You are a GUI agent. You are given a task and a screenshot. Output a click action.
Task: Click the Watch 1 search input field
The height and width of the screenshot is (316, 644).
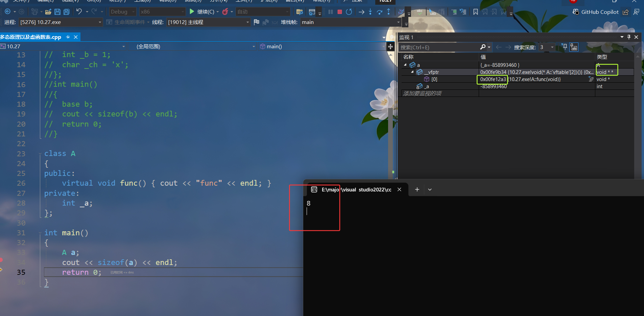[x=438, y=47]
